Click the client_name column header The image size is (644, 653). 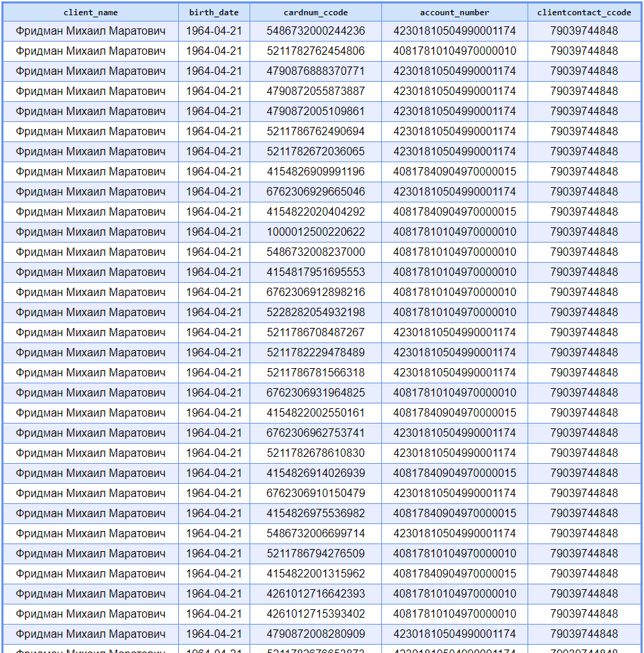tap(90, 12)
